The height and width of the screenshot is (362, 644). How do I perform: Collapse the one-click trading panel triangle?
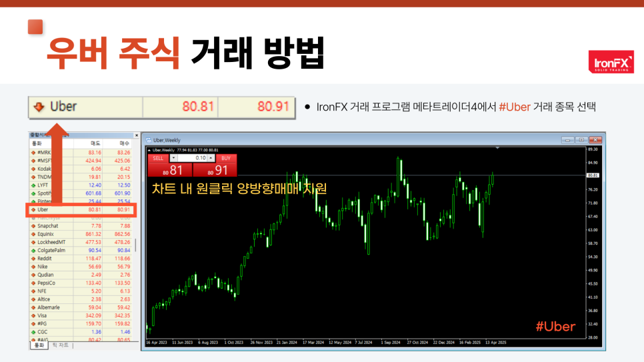[x=149, y=151]
